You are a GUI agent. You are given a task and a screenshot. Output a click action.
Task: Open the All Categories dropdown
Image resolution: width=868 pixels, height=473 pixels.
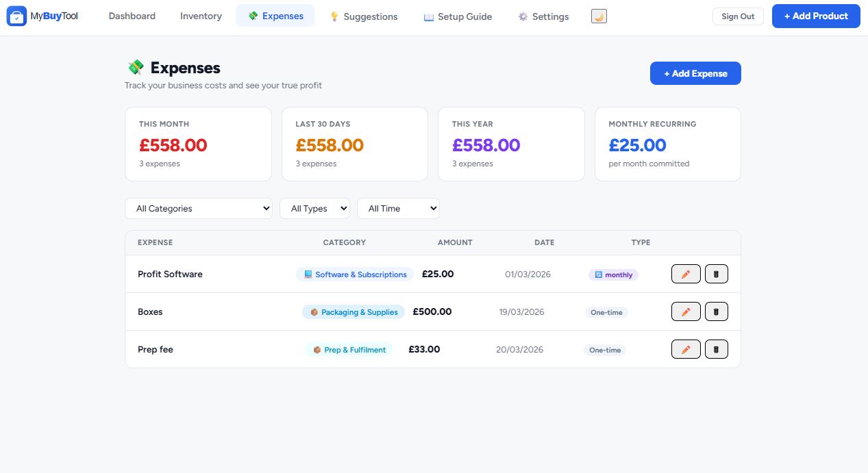click(199, 209)
